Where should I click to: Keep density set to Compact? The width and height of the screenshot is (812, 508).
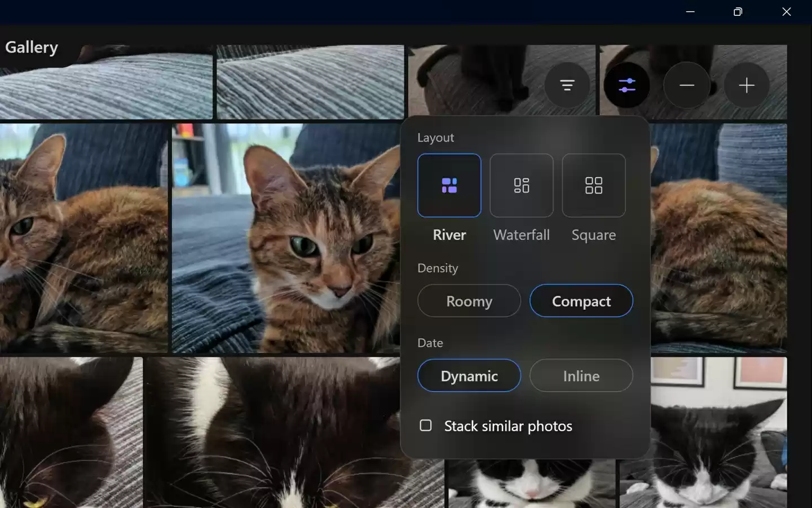point(581,301)
